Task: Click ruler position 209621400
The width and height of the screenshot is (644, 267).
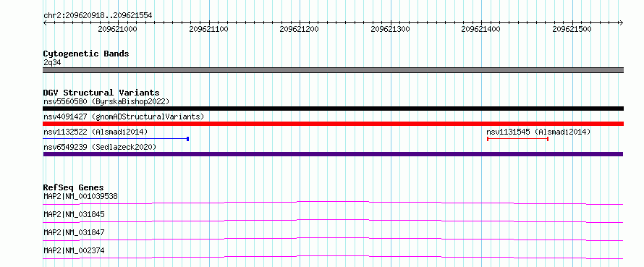Action: click(x=481, y=29)
